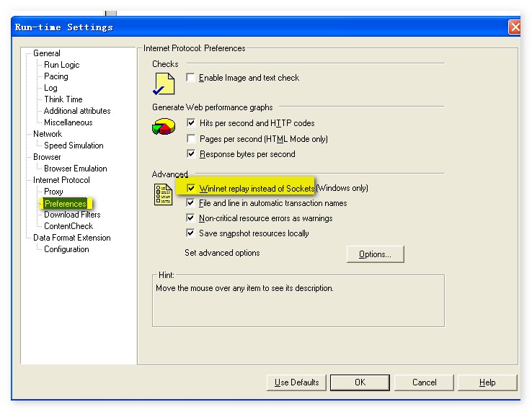Viewport: 532px width, 412px height.
Task: Open Help for run-time settings
Action: pyautogui.click(x=487, y=382)
